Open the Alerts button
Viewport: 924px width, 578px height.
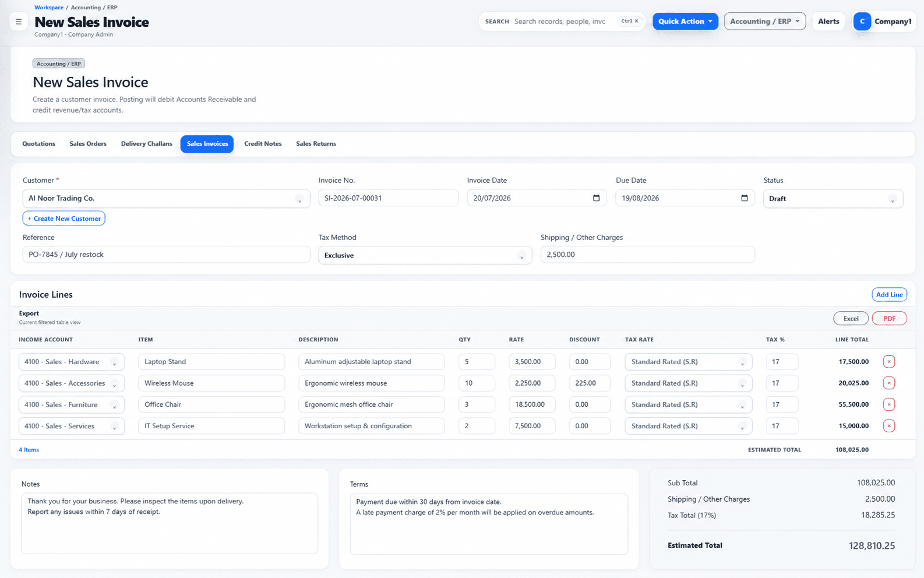pos(828,22)
